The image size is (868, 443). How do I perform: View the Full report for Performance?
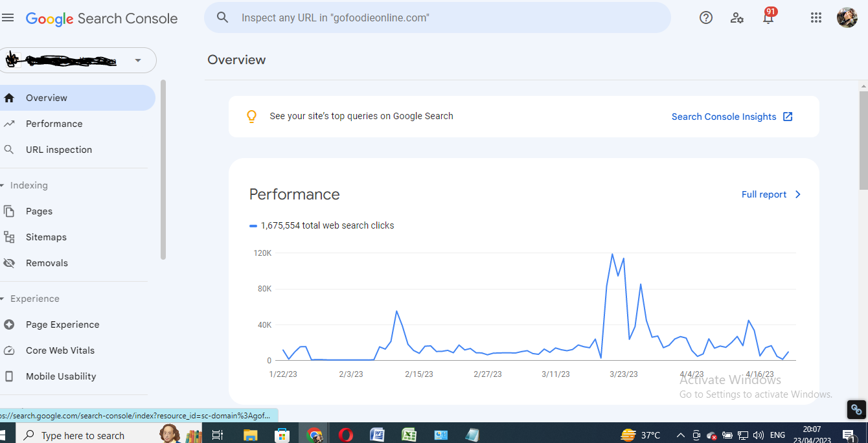tap(764, 194)
